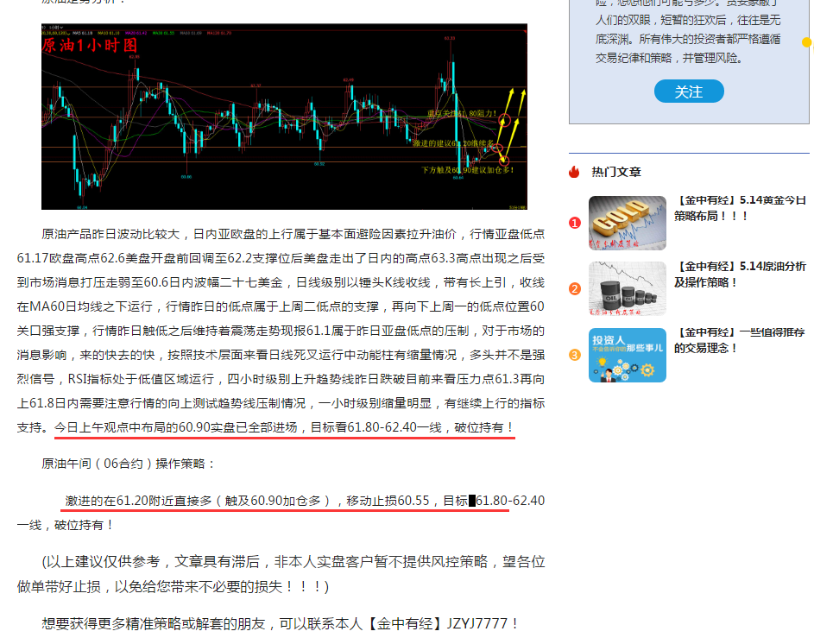Click the blue 关注 follow button
This screenshot has width=814, height=644.
tap(688, 92)
